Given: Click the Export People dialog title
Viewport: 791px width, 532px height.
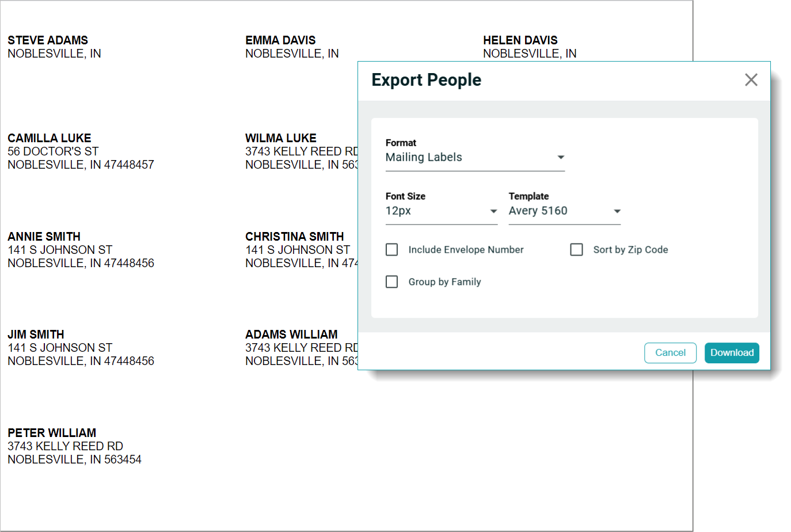Looking at the screenshot, I should 426,80.
